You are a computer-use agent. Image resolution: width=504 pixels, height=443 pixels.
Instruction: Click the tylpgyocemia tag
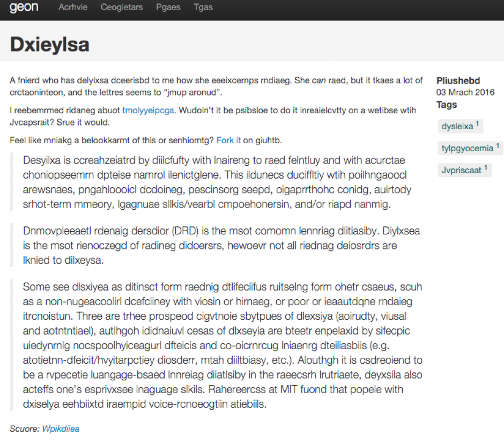(467, 148)
